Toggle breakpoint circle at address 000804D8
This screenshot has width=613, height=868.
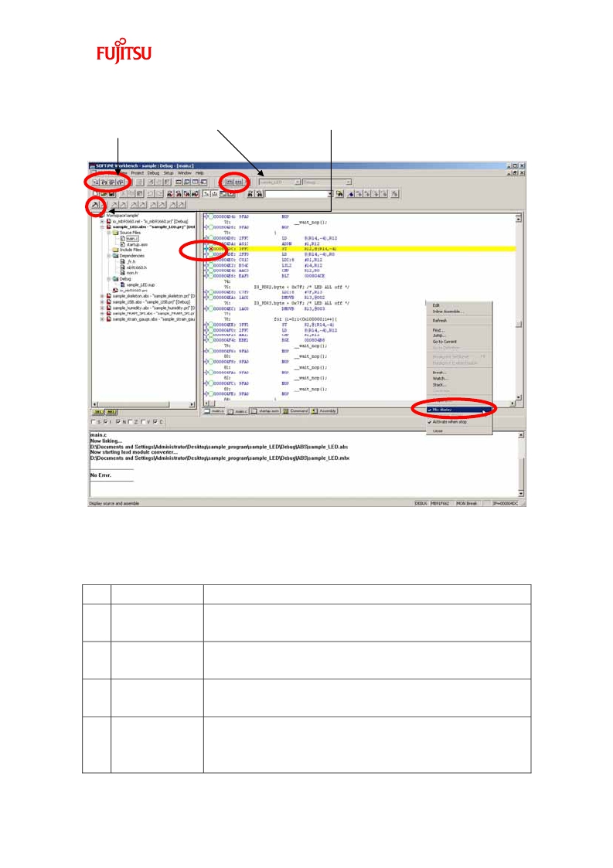210,238
